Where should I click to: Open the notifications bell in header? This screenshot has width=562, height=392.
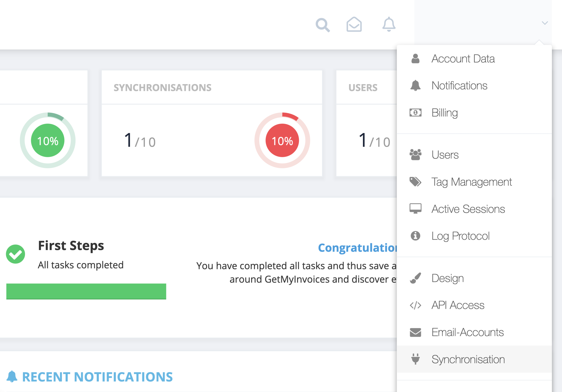[389, 24]
